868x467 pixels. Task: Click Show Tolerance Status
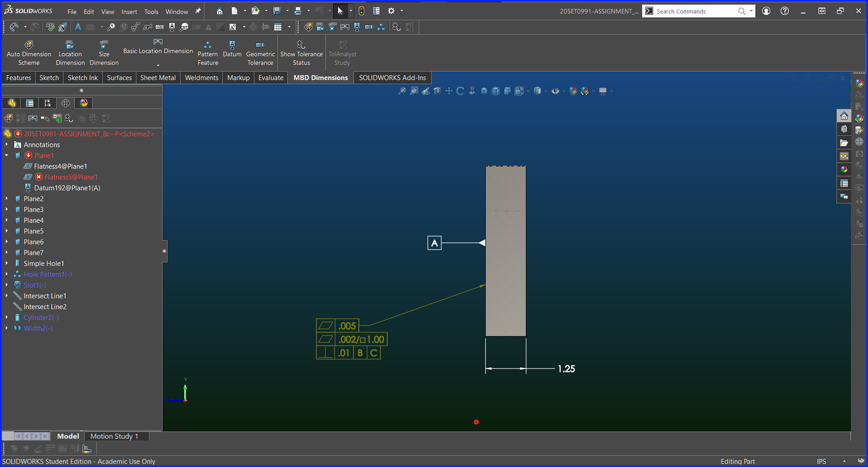coord(301,53)
